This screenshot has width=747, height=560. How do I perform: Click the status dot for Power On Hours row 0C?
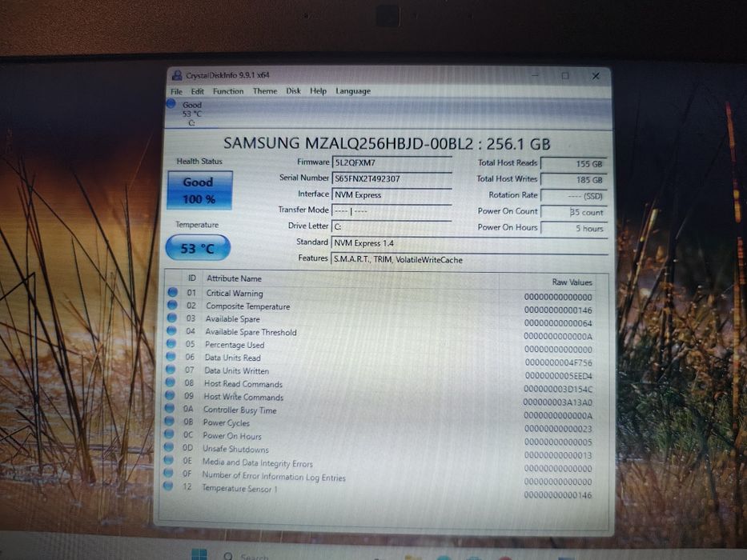tap(169, 434)
